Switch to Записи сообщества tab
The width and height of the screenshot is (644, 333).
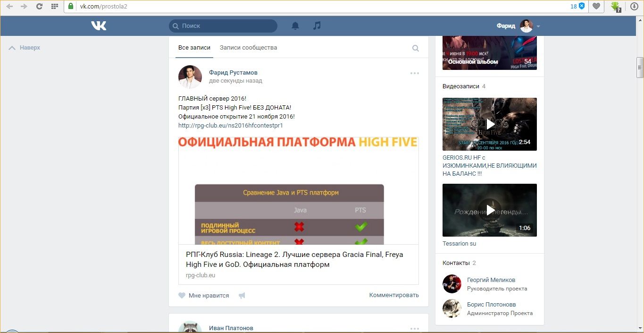click(248, 48)
